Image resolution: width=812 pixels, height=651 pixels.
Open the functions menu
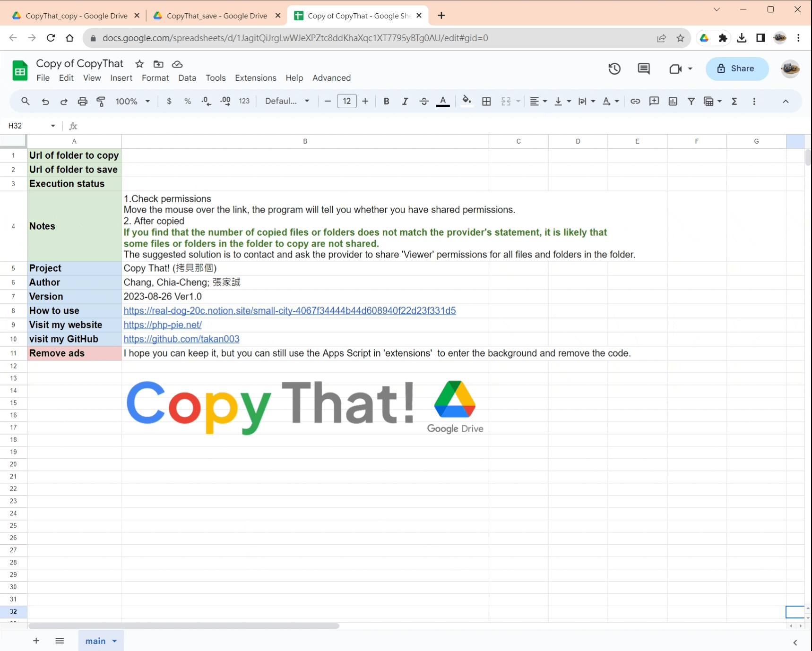pyautogui.click(x=734, y=101)
